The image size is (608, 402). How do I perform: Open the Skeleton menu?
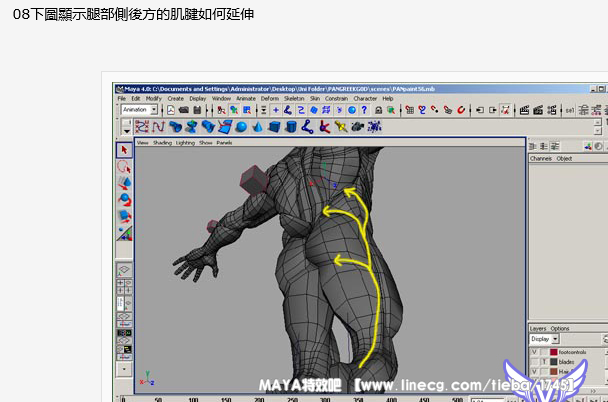pos(294,99)
